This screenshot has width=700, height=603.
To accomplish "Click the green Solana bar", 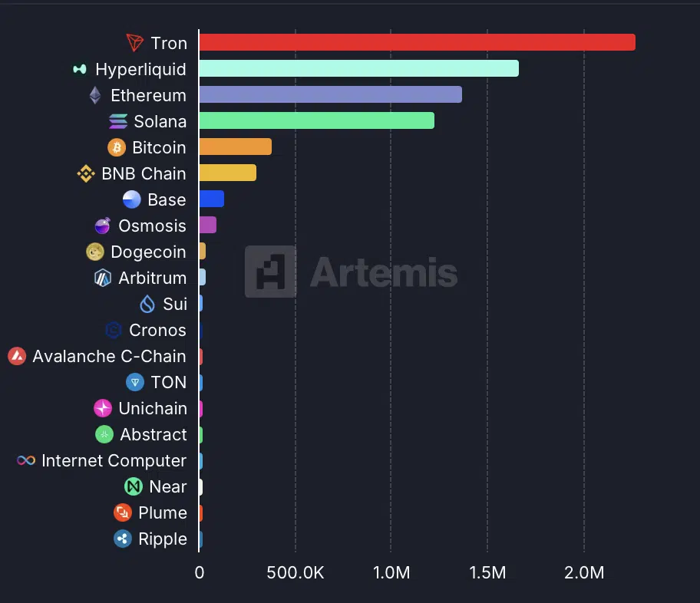I will click(316, 121).
